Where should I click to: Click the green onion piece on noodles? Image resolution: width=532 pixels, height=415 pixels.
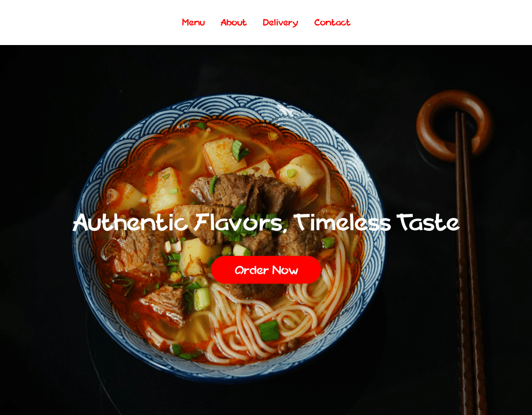click(x=269, y=330)
